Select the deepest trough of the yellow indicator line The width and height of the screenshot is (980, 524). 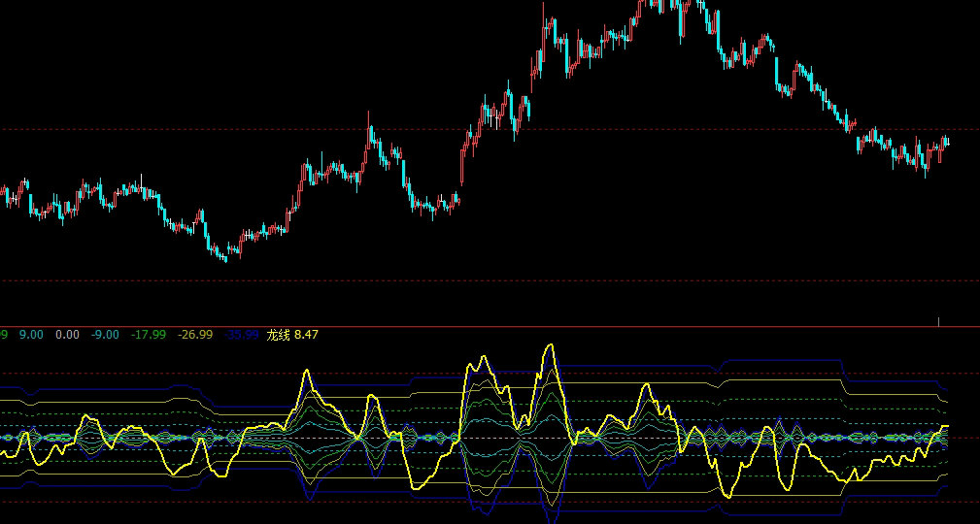point(727,496)
